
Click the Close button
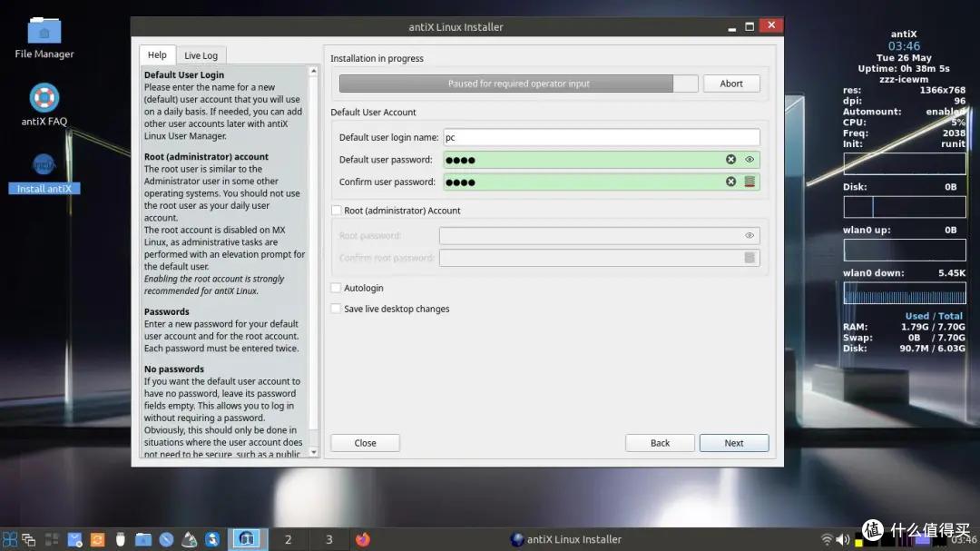click(365, 443)
